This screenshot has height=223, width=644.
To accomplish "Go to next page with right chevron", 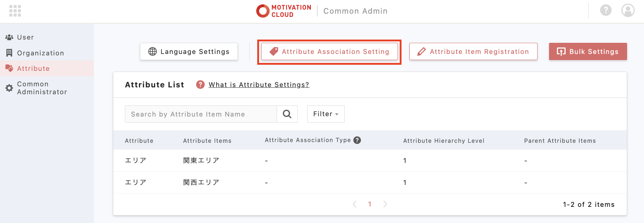I will (x=385, y=204).
